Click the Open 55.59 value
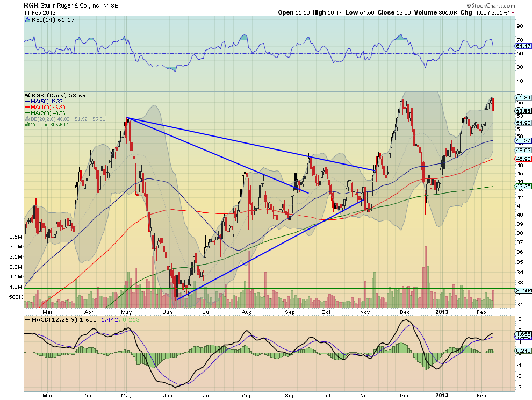This screenshot has height=400, width=532. point(294,12)
